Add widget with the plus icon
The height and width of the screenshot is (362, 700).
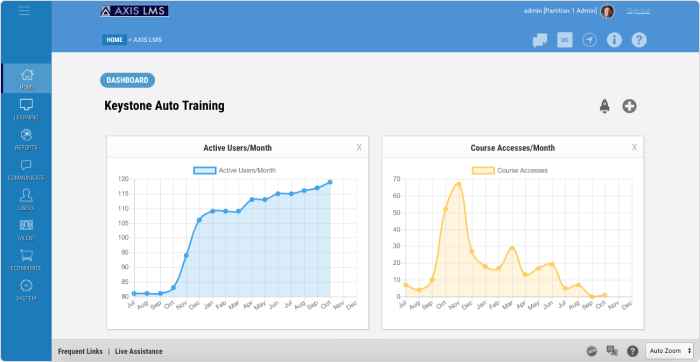(629, 106)
